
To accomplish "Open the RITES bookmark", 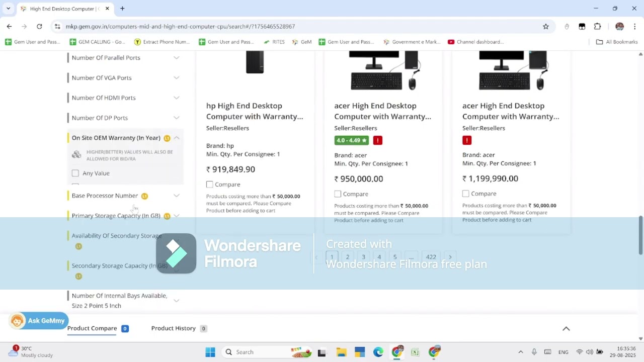I will click(274, 42).
